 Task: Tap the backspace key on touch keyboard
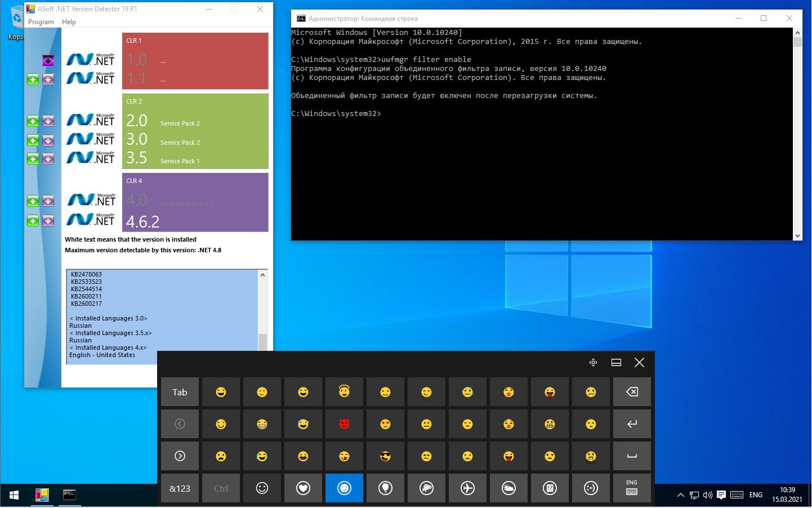(632, 392)
